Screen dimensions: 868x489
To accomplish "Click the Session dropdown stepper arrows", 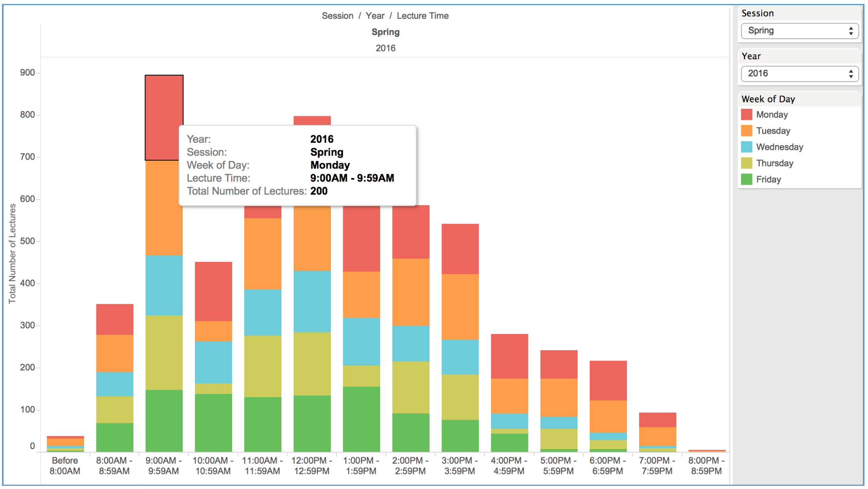I will tap(851, 31).
